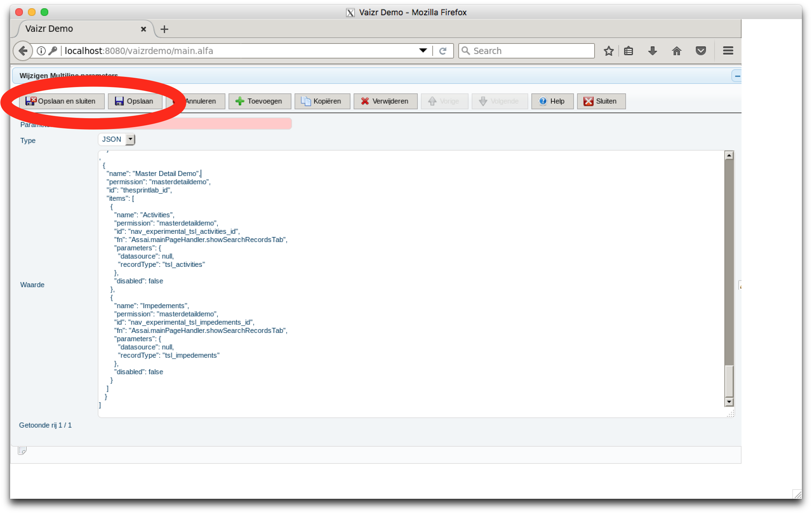Close the Vaizr Demo tab
This screenshot has height=514, width=812.
[x=144, y=29]
